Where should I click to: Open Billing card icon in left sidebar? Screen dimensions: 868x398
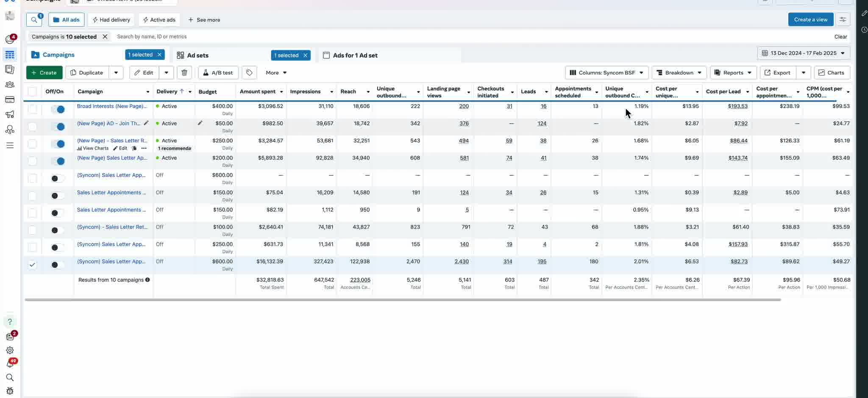(10, 99)
